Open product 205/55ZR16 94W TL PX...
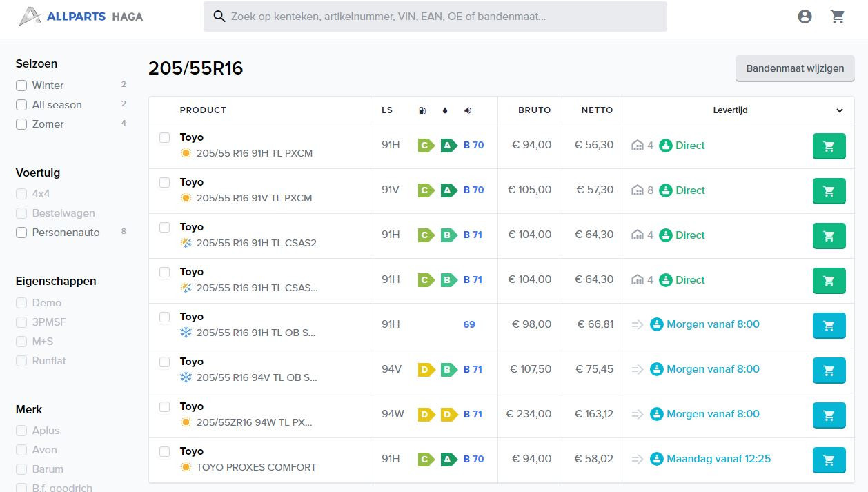This screenshot has height=492, width=868. pos(255,422)
